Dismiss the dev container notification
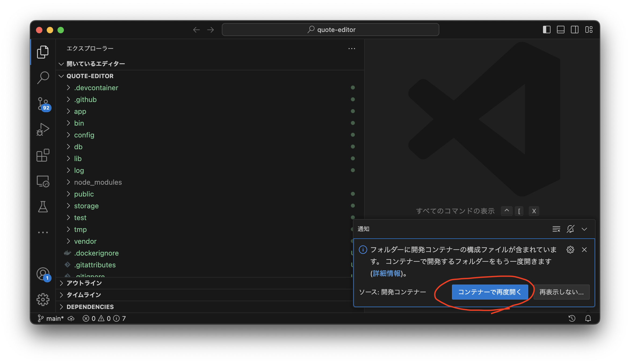Screen dimensions: 630x364 click(x=584, y=250)
